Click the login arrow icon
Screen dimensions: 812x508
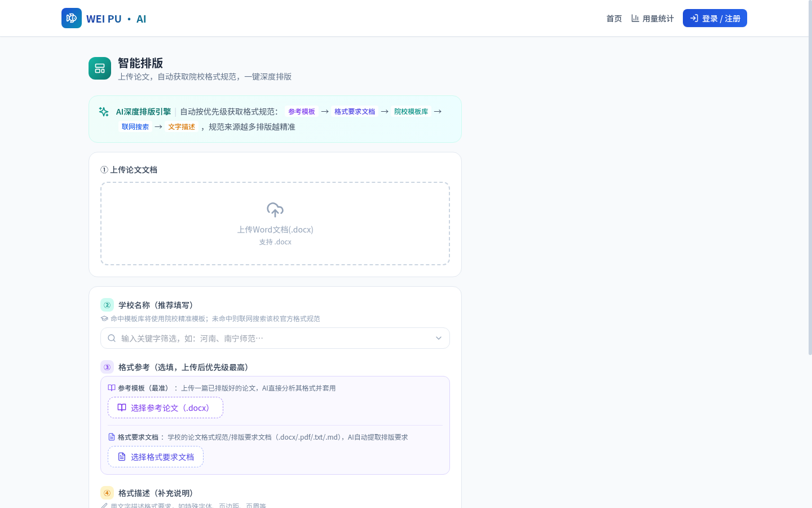point(694,18)
